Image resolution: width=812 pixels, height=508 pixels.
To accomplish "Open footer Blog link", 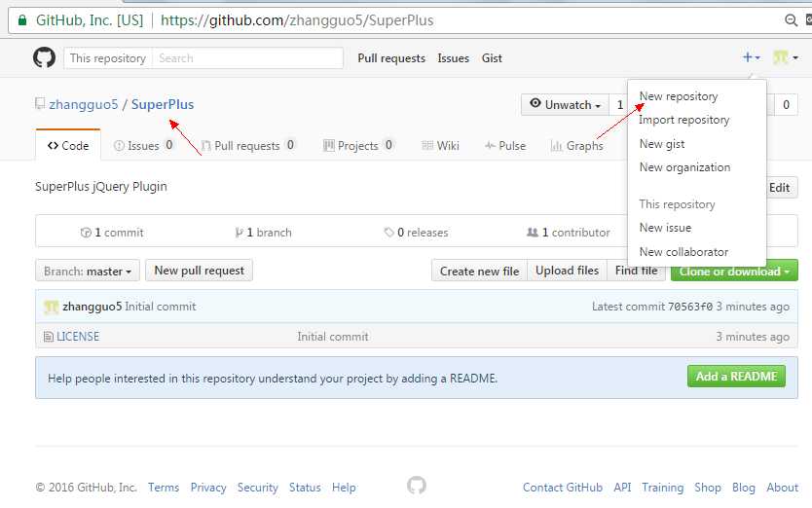I will pos(744,488).
